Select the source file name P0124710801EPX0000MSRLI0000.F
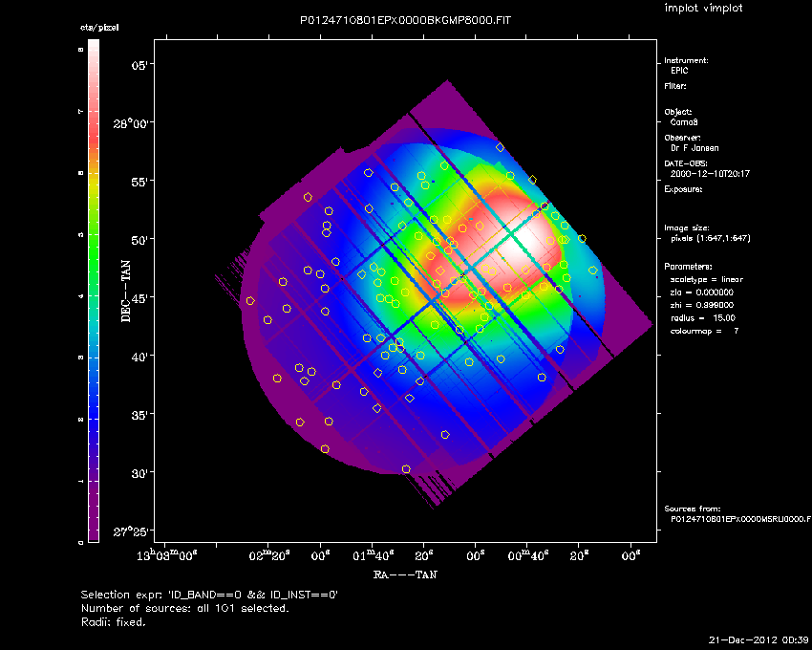Image resolution: width=812 pixels, height=650 pixels. point(740,519)
